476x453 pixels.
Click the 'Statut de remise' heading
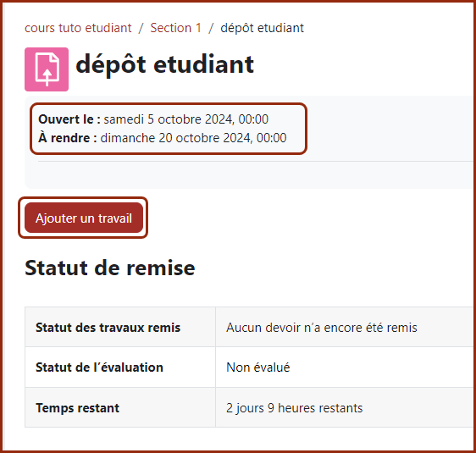click(110, 268)
